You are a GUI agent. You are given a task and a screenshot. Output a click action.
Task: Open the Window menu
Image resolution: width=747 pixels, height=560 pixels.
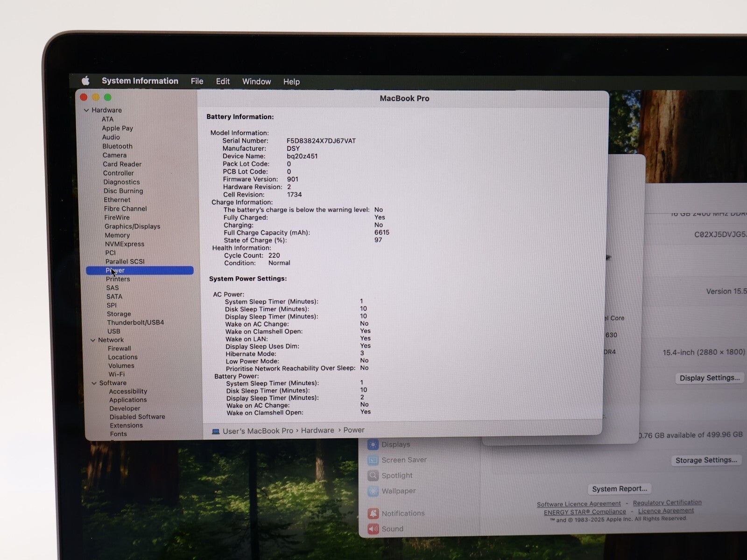pyautogui.click(x=256, y=82)
